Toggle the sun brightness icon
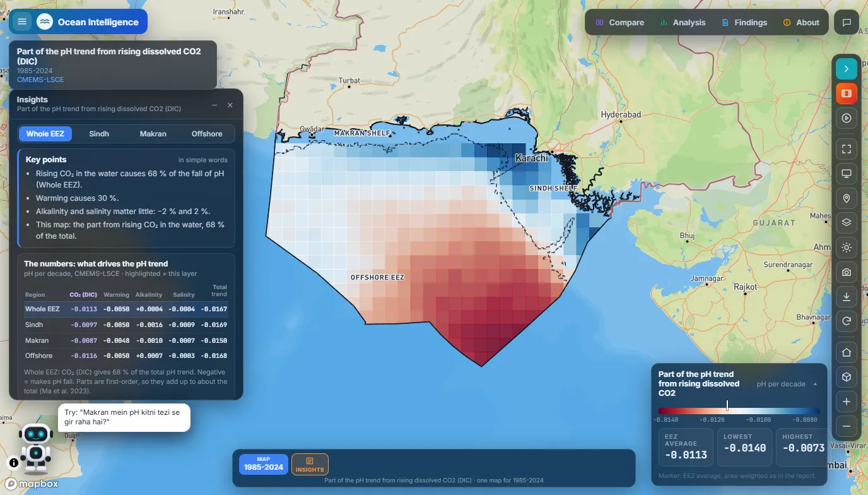The image size is (868, 495). click(x=847, y=247)
